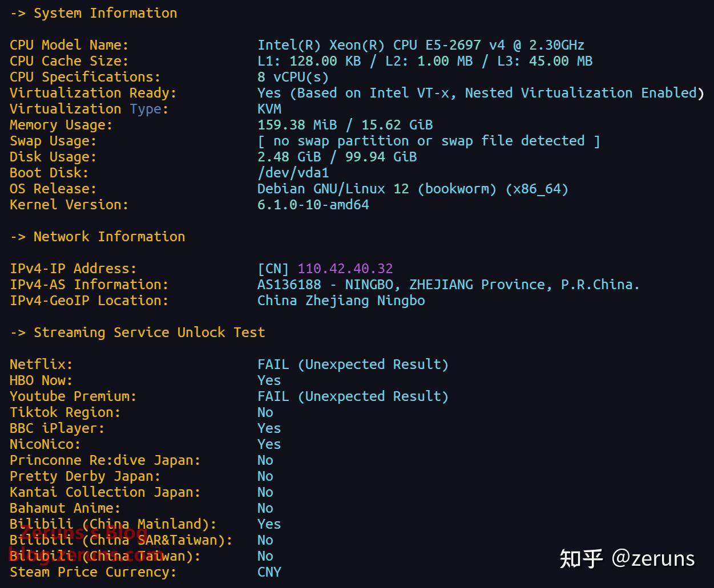The image size is (714, 588).
Task: Click the System Information section header
Action: pyautogui.click(x=94, y=13)
